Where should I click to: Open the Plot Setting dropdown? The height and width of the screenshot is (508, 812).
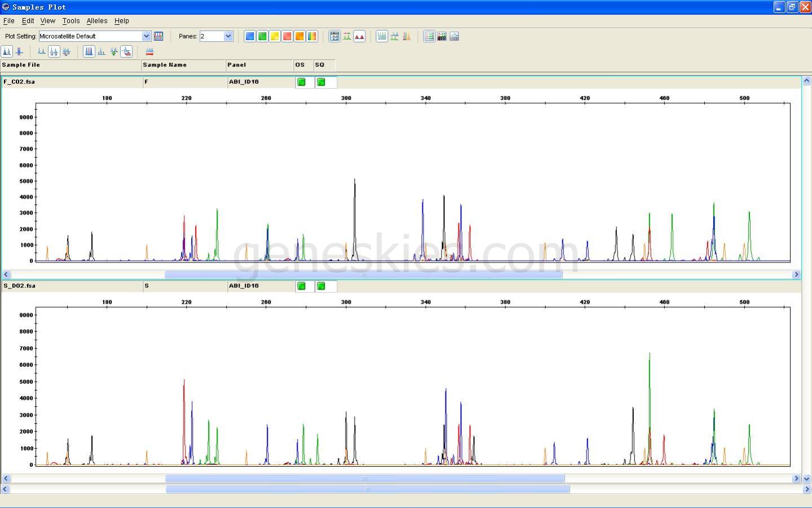(146, 36)
